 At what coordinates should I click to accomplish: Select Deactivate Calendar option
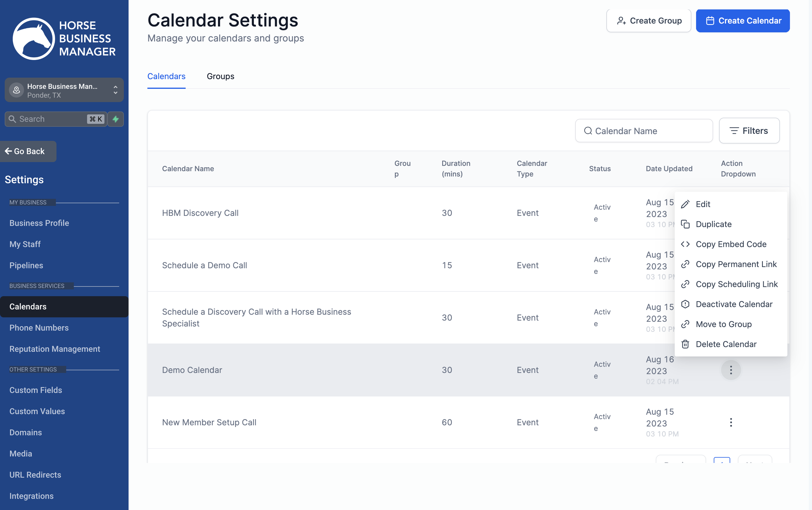(731, 304)
